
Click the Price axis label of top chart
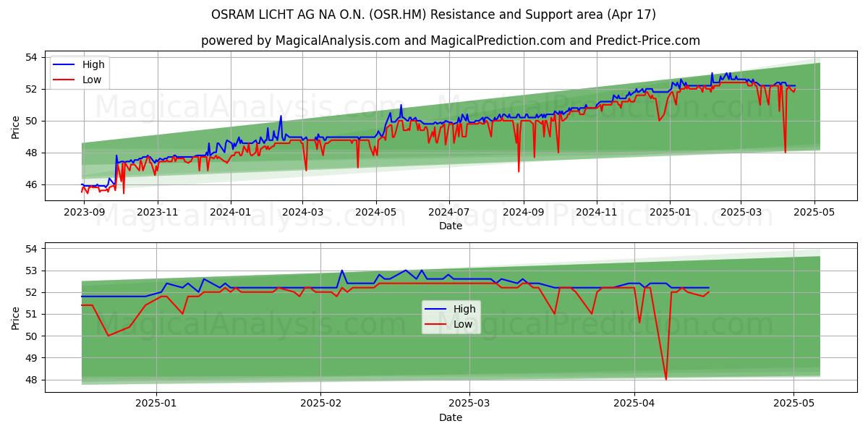(x=16, y=127)
